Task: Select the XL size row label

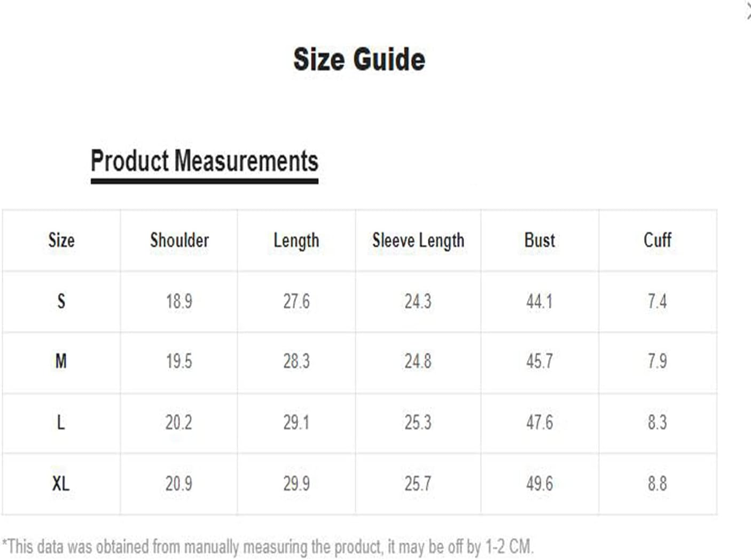Action: (x=61, y=484)
